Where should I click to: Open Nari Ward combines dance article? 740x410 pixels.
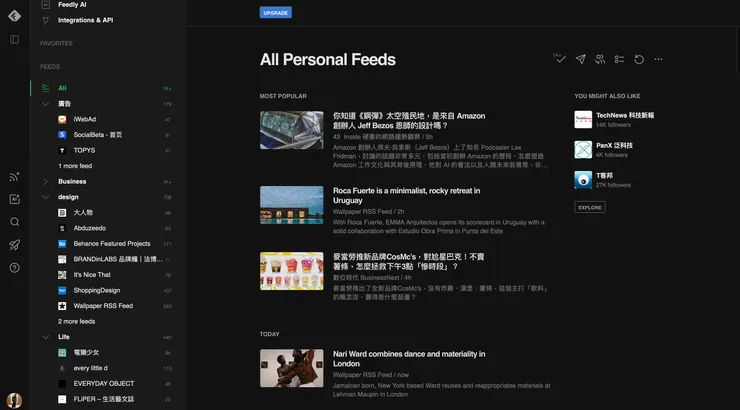click(x=409, y=359)
